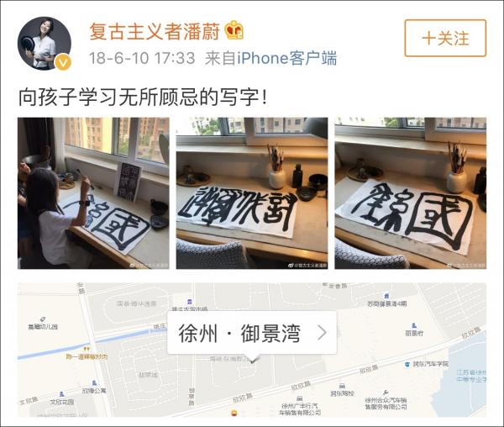This screenshot has height=427, width=504.
Task: Tap 徐州广丰行汽车销售 map marker
Action: point(300,398)
